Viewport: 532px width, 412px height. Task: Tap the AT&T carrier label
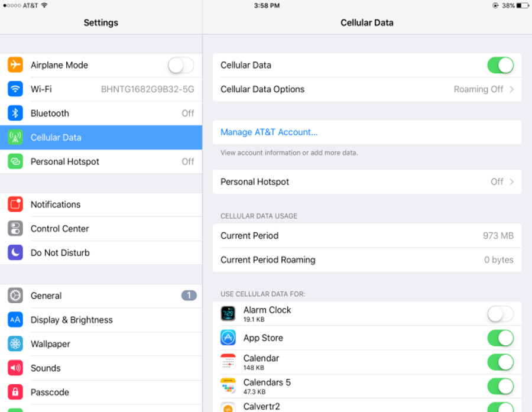[x=30, y=5]
